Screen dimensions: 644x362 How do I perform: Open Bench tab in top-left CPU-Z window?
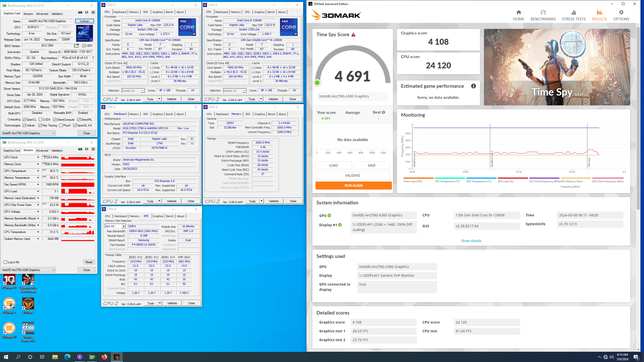click(169, 12)
